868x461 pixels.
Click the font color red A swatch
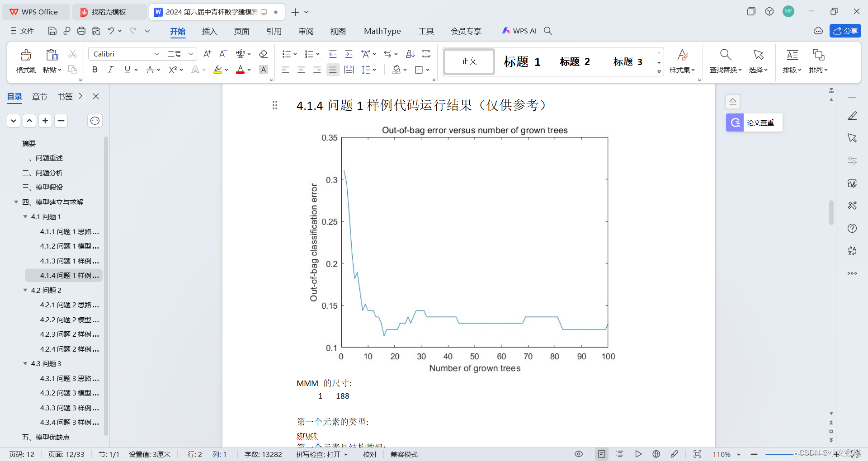coord(241,70)
